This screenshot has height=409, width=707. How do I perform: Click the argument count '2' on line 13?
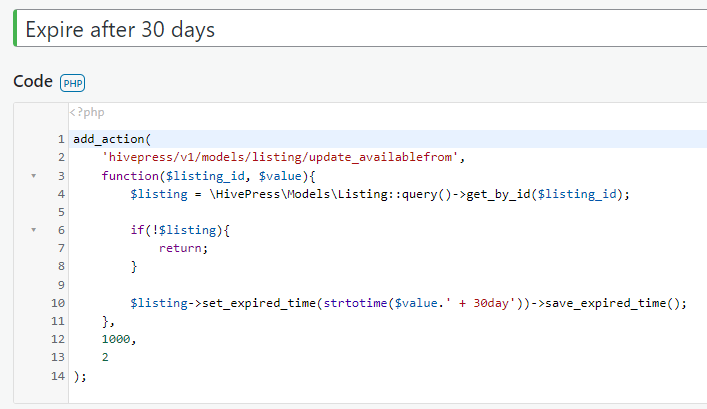105,357
